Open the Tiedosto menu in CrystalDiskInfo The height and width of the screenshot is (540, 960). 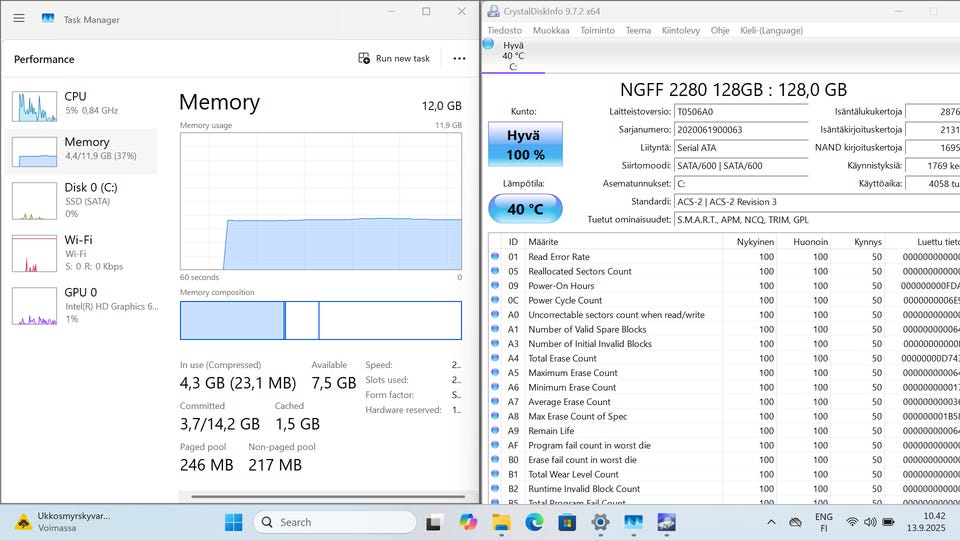[504, 30]
